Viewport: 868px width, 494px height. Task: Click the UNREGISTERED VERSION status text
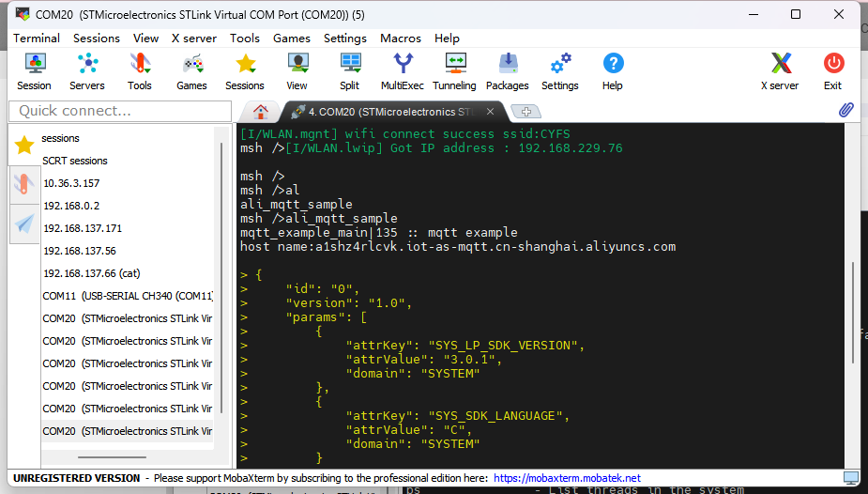pos(76,478)
